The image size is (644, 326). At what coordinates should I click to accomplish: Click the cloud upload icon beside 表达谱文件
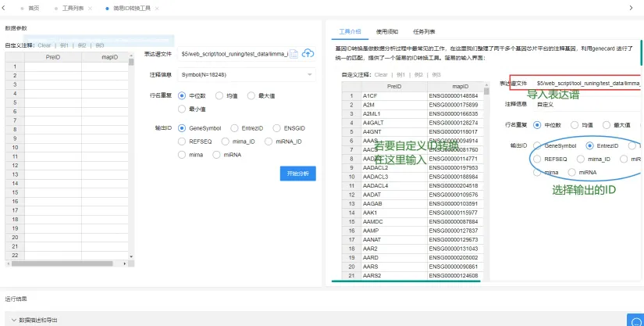[308, 53]
